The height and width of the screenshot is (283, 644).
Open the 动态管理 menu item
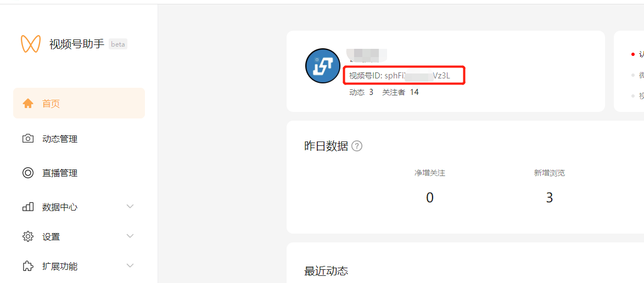point(79,139)
